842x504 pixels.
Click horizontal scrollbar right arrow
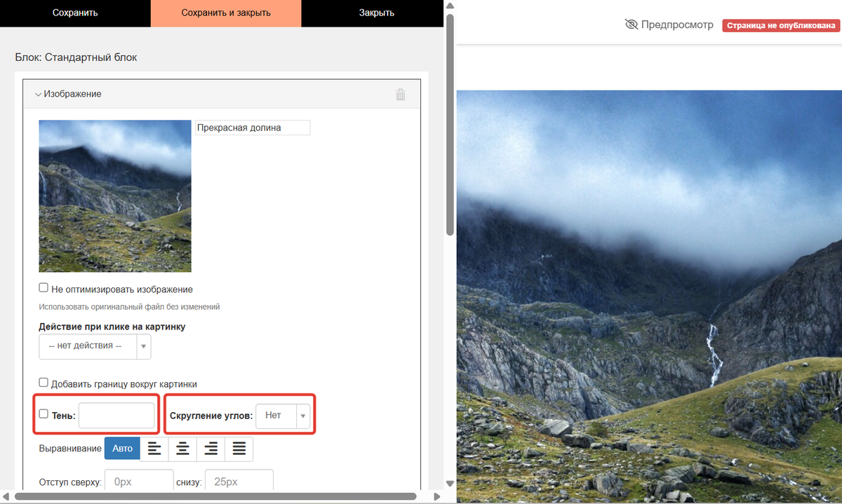click(437, 496)
